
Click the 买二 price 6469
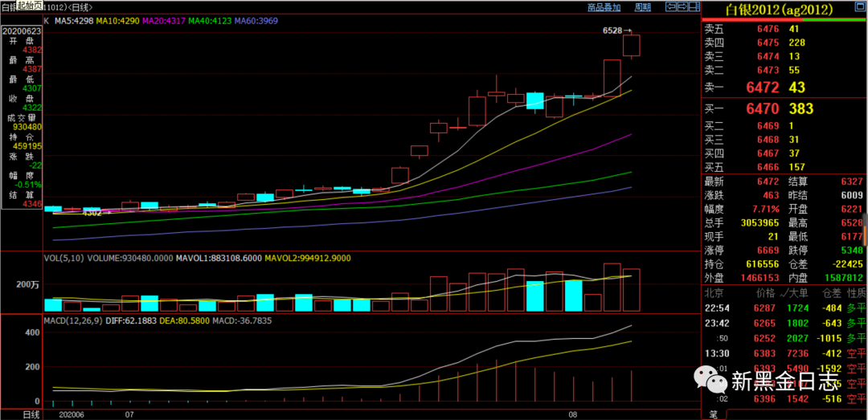(769, 125)
